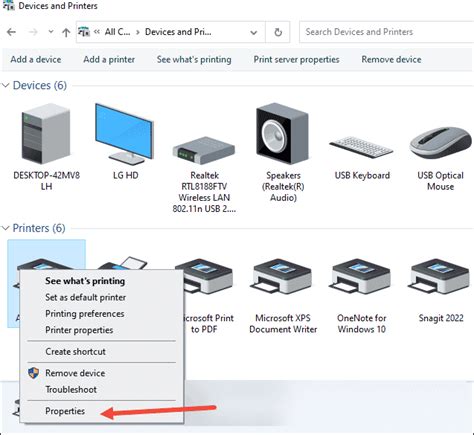Open 'Properties' at bottom of context menu

coord(65,411)
